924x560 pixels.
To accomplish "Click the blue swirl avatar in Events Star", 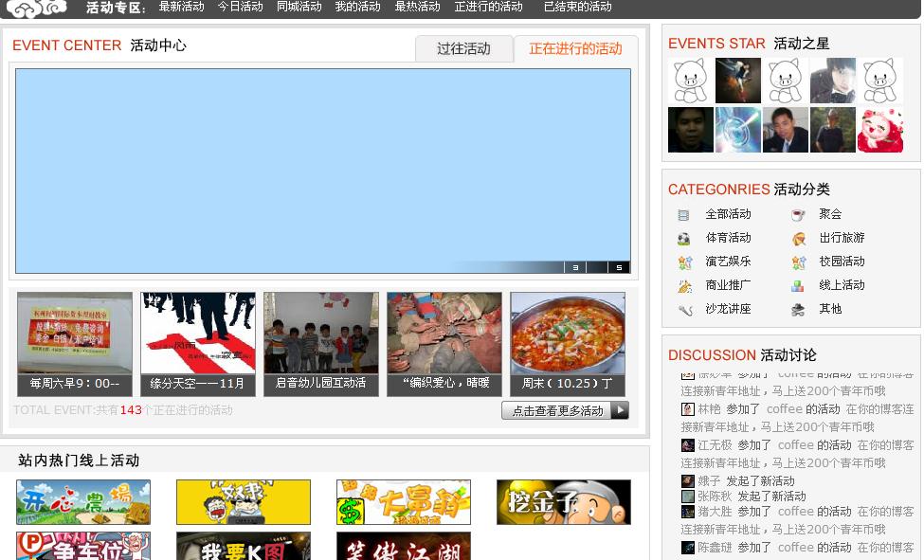I will pos(738,130).
